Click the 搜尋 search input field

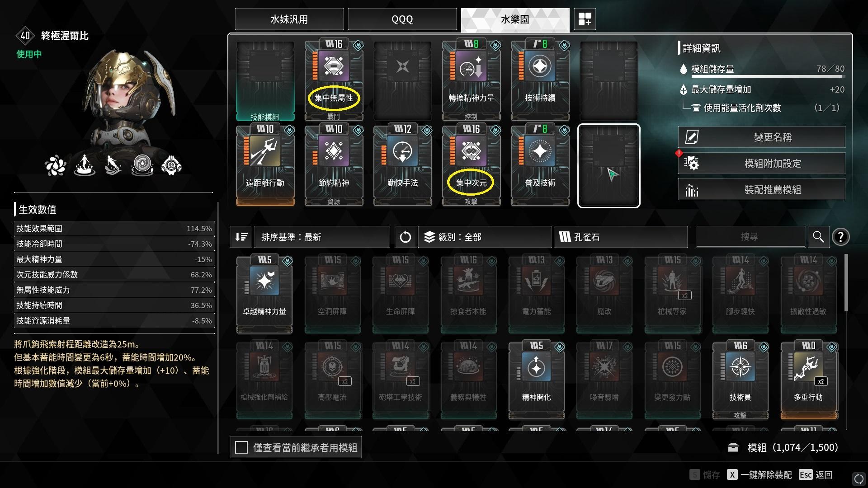[x=750, y=237]
